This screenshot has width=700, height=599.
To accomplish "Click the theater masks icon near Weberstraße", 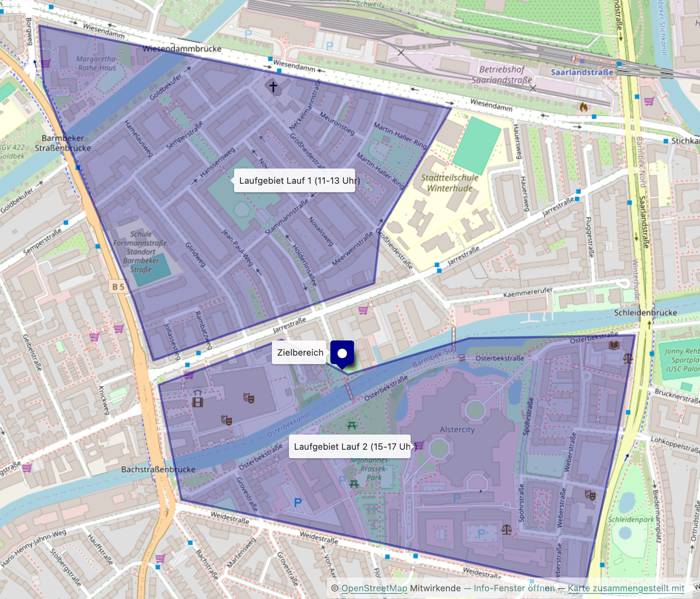I will click(x=590, y=495).
